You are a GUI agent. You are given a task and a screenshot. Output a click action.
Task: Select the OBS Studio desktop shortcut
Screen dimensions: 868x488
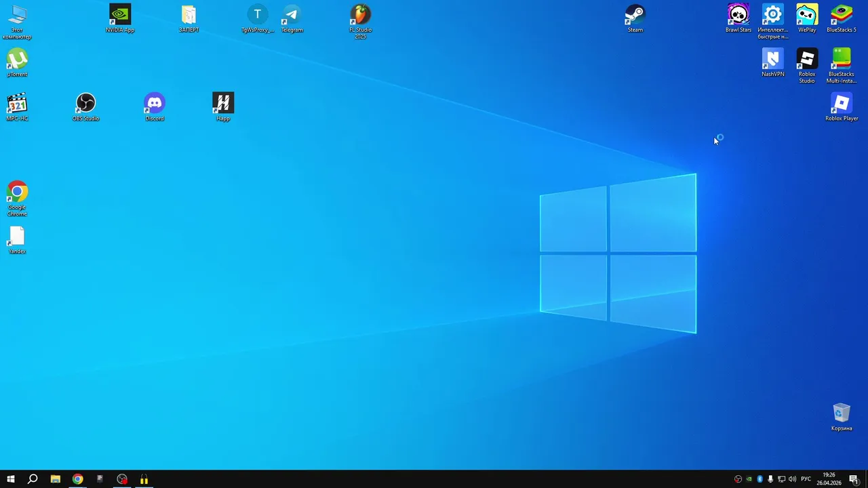tap(85, 107)
